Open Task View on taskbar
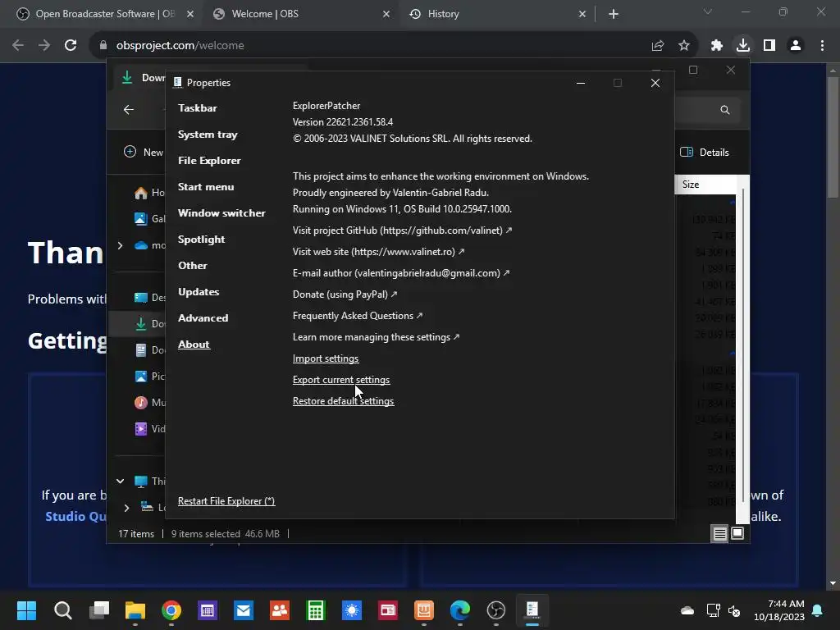 (99, 610)
